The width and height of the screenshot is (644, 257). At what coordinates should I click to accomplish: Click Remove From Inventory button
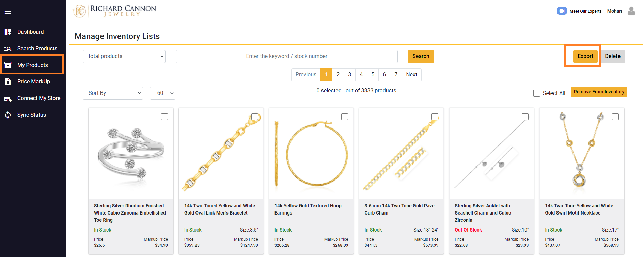(x=599, y=92)
